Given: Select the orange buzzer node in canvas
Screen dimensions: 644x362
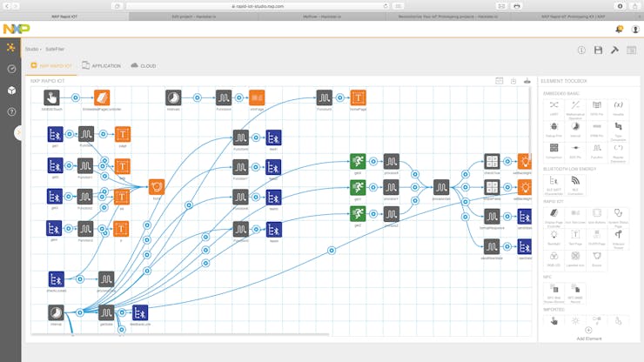Looking at the screenshot, I should click(157, 187).
